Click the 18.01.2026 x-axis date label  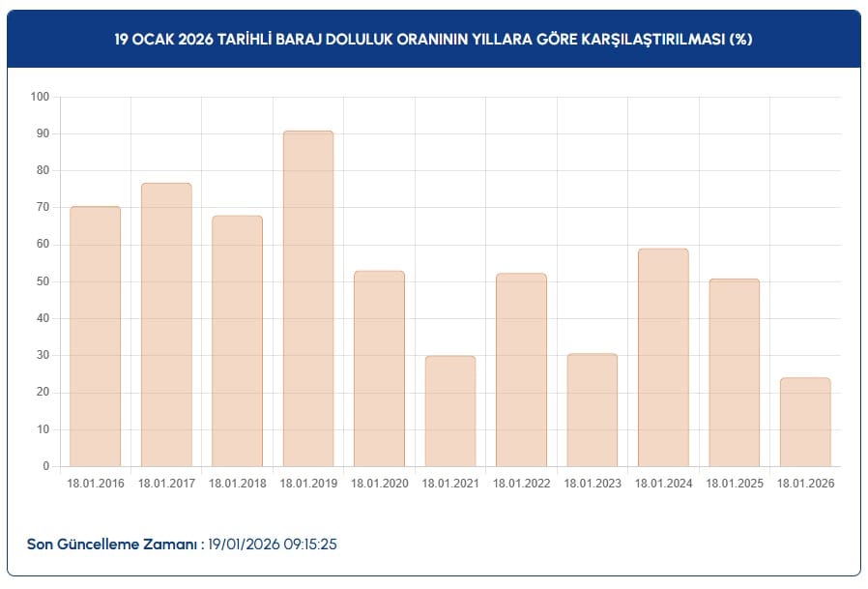pyautogui.click(x=805, y=483)
